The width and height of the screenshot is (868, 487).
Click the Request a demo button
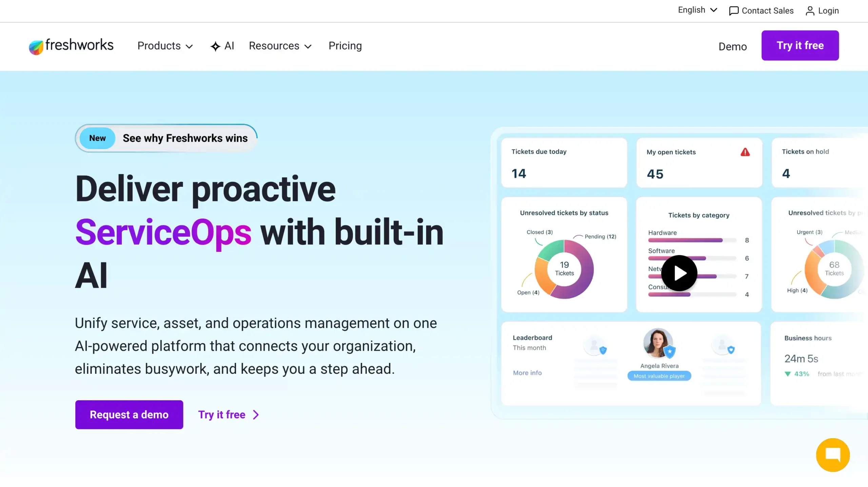click(129, 414)
